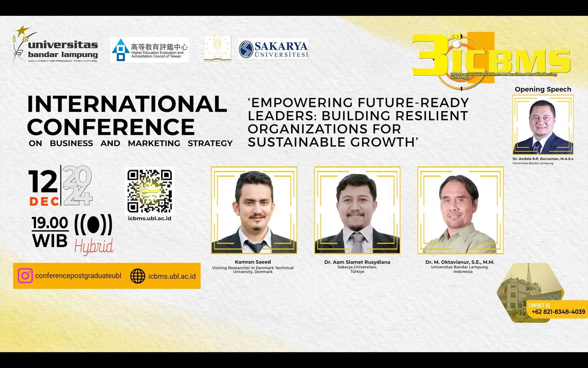588x368 pixels.
Task: Click the conferencepostgraduateubl Instagram handle
Action: coord(78,276)
